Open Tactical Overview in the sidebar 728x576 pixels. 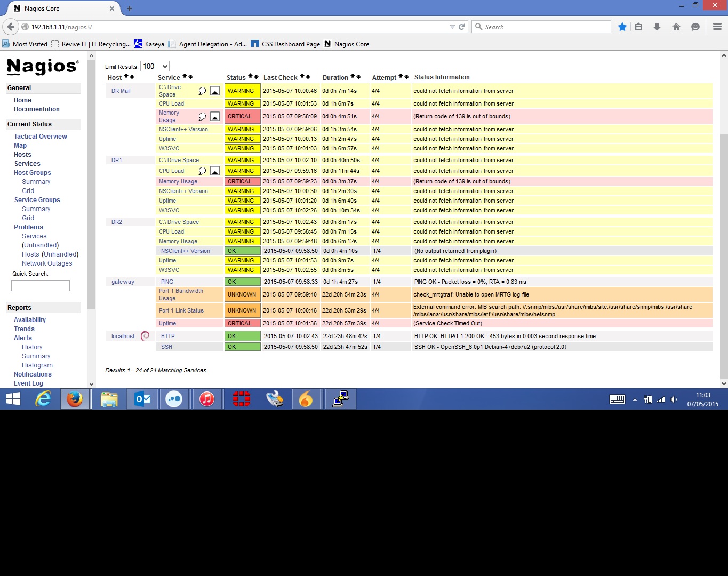pos(41,137)
